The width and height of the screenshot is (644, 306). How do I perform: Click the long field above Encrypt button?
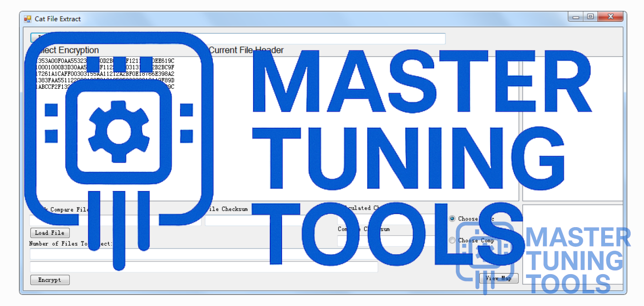pos(204,267)
